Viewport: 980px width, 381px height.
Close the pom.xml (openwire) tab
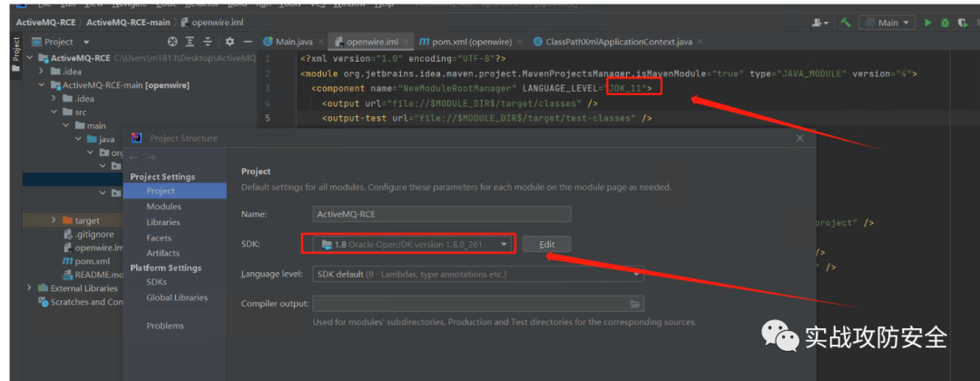point(519,42)
